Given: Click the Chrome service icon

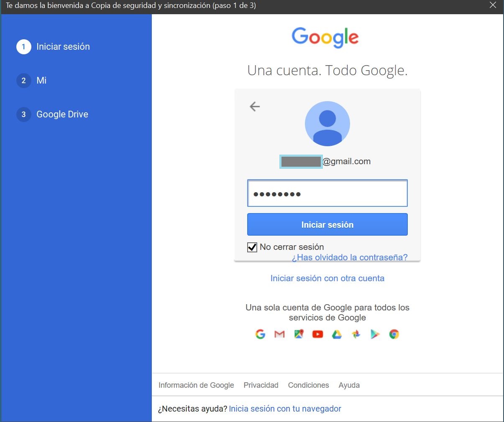Looking at the screenshot, I should tap(394, 334).
